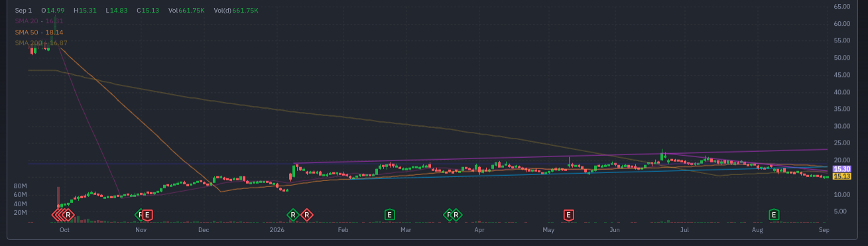Viewport: 868px width, 246px height.
Task: Click the 65.00 price axis label
Action: 841,7
